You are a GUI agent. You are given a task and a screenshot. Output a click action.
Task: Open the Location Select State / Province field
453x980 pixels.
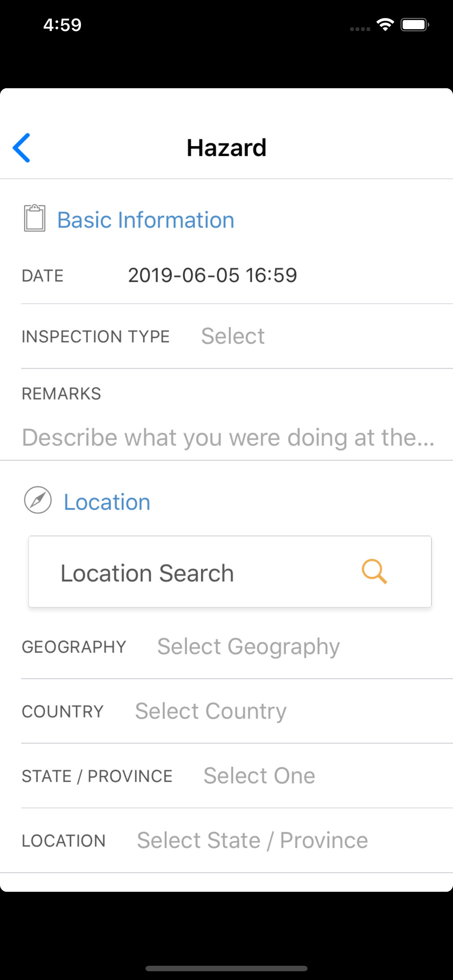(252, 840)
